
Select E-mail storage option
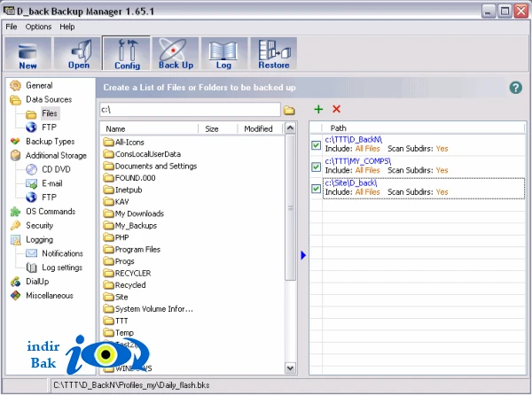point(52,183)
